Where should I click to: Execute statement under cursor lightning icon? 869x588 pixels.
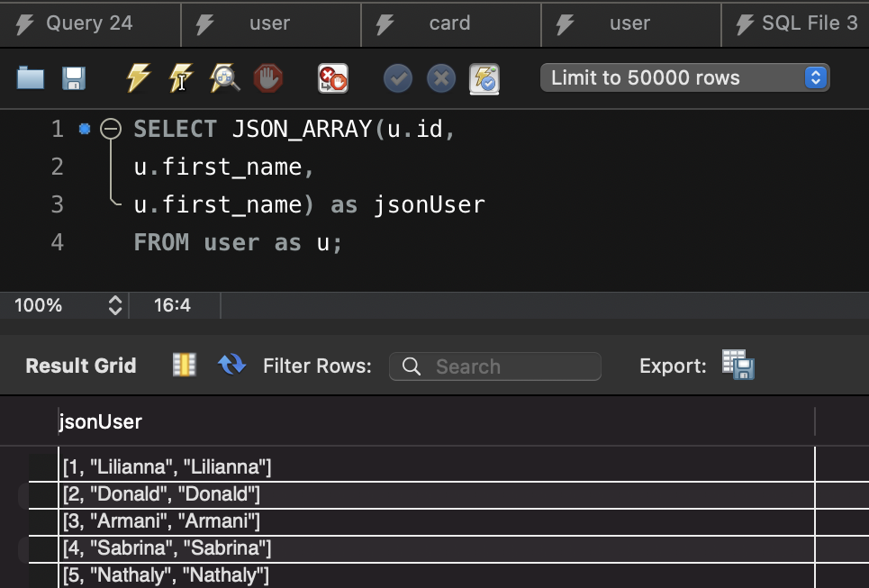pyautogui.click(x=181, y=77)
